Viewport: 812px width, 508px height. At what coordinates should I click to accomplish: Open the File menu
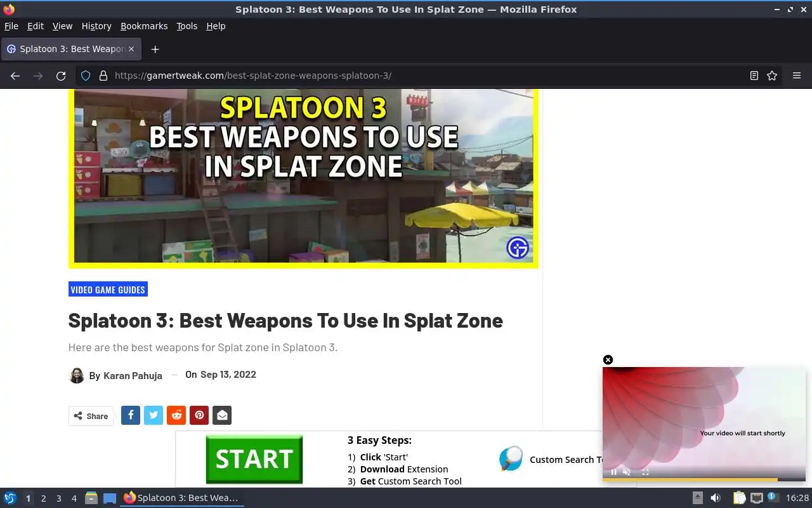click(x=11, y=26)
